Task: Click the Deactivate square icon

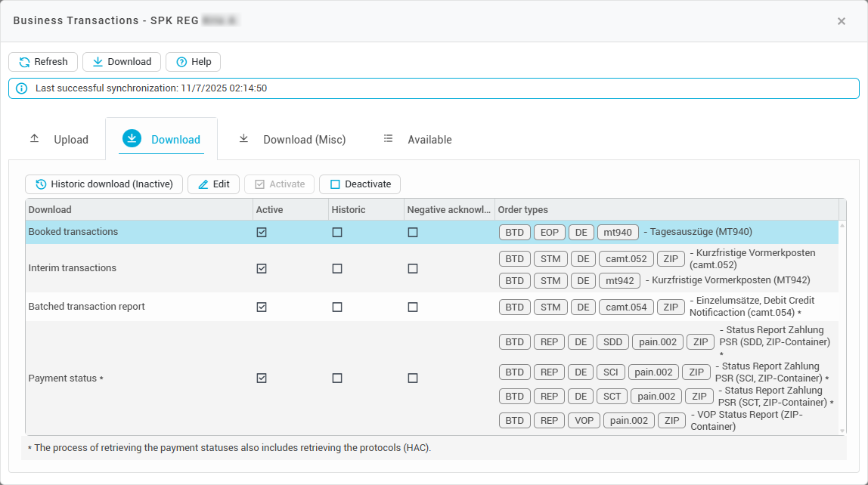Action: pos(335,184)
